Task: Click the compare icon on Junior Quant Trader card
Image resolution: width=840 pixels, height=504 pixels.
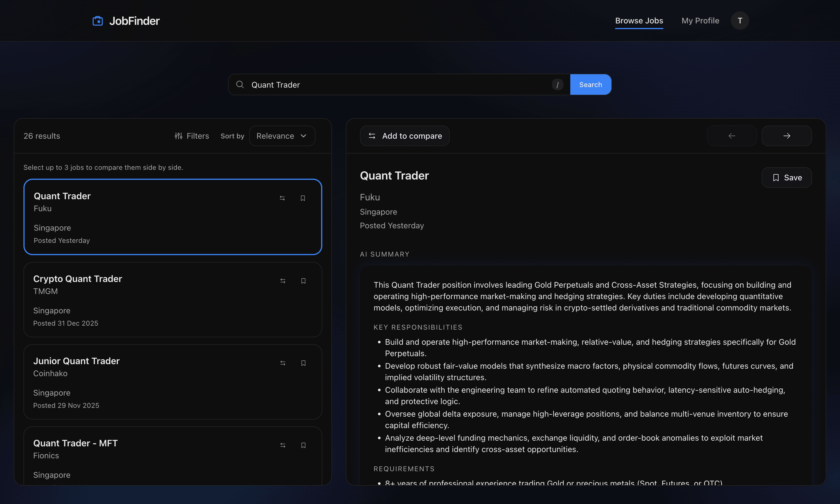Action: (283, 363)
